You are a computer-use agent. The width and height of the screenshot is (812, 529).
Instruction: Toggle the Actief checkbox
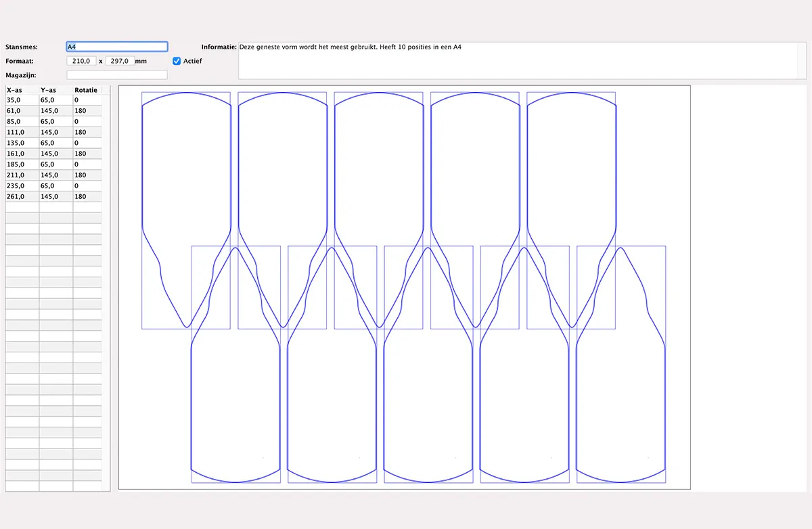click(177, 61)
